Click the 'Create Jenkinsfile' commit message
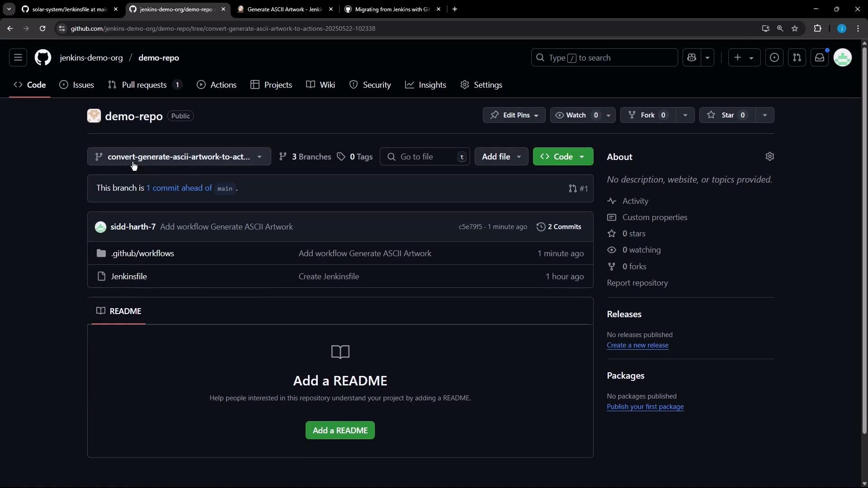Viewport: 868px width, 488px height. point(329,277)
